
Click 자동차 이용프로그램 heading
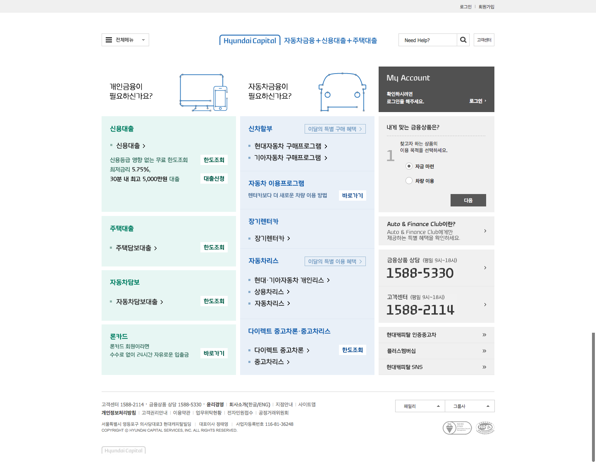coord(276,183)
